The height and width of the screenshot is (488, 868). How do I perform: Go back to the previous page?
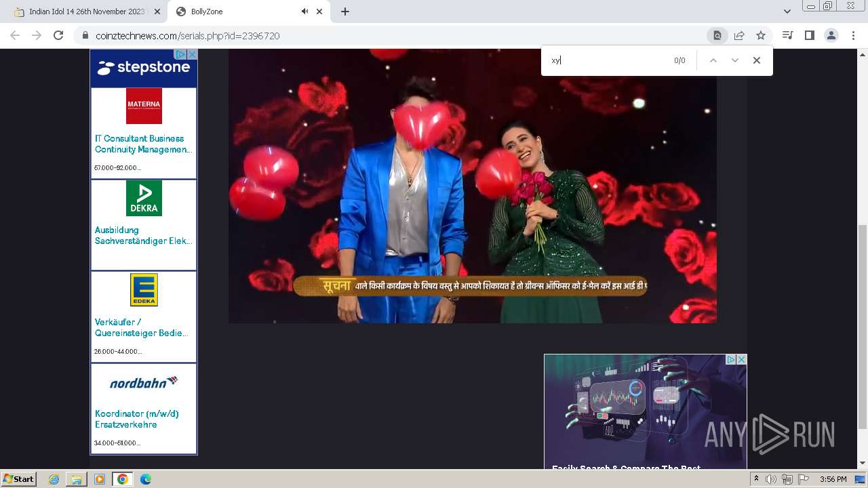(15, 35)
